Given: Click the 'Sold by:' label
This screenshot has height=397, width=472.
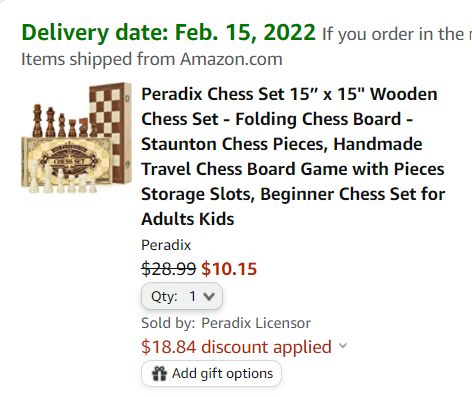Looking at the screenshot, I should 168,323.
